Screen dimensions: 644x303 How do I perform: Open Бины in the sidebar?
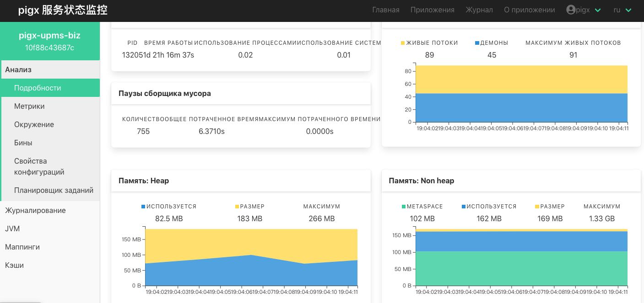pyautogui.click(x=50, y=143)
